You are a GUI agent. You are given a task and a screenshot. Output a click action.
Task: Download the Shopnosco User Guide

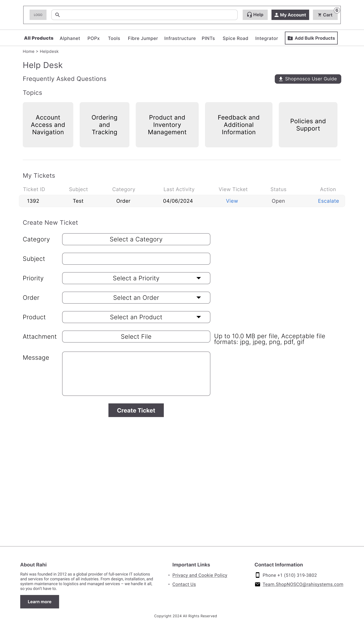[308, 79]
